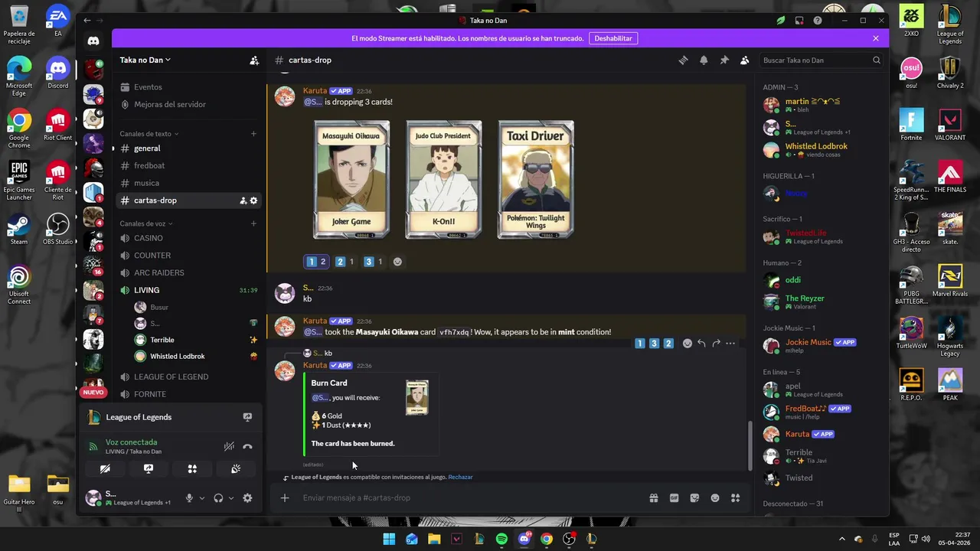Image resolution: width=980 pixels, height=551 pixels.
Task: Open Mejoras del servidor
Action: pos(188,104)
